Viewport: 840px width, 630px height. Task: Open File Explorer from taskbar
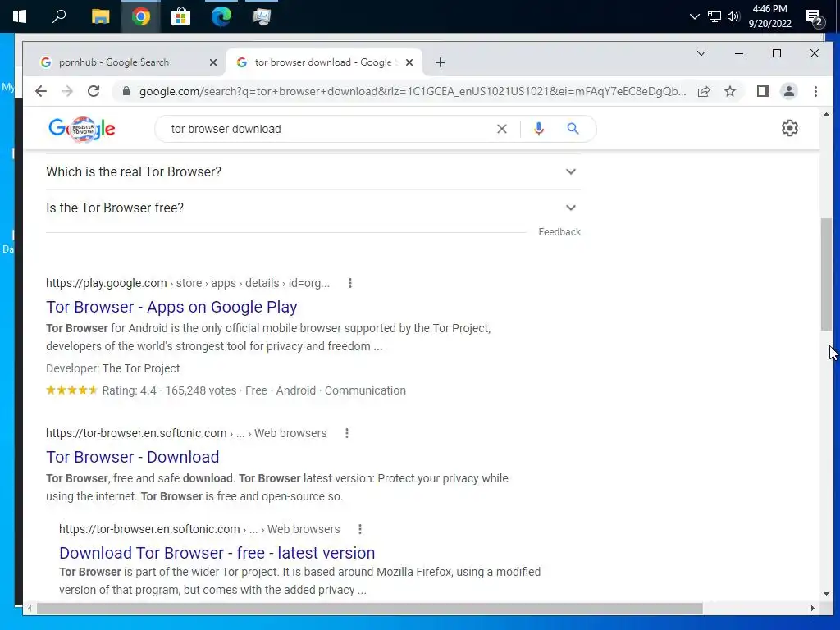[x=100, y=16]
